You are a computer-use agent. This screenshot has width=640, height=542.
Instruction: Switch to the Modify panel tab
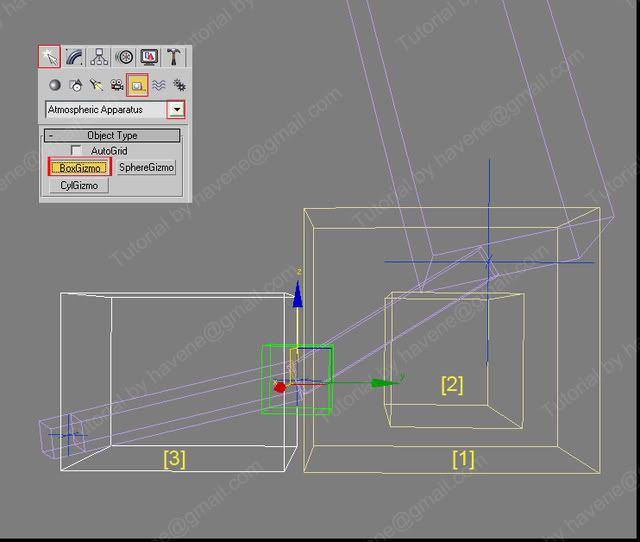[75, 57]
